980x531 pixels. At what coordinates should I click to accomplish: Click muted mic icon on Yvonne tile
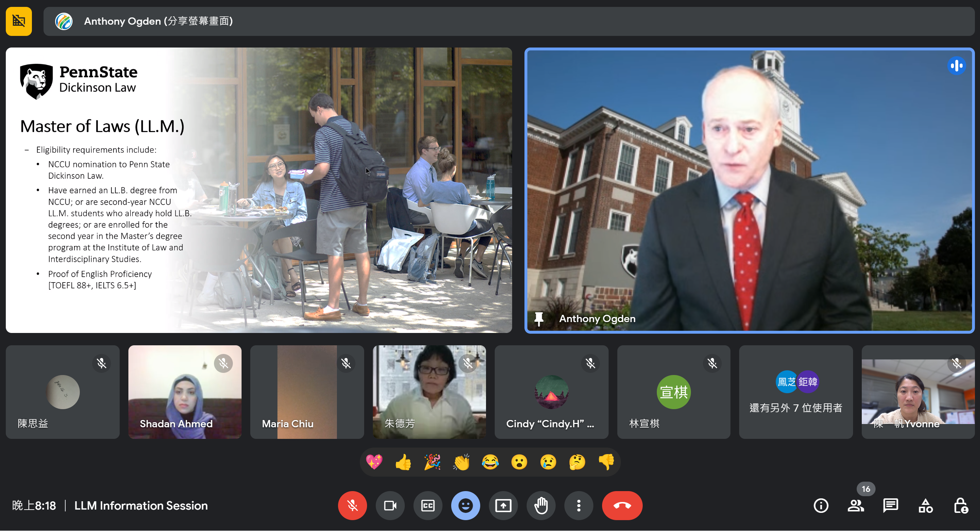click(x=957, y=363)
